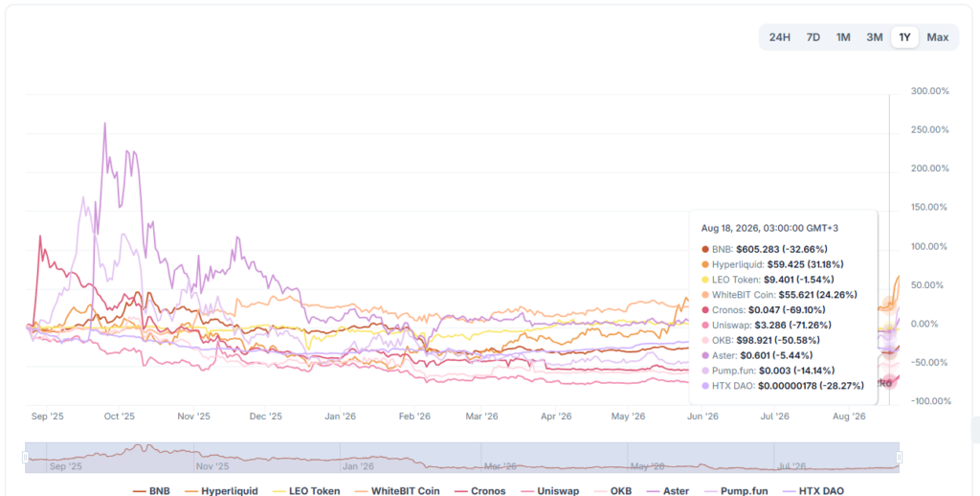
Task: Select the 3M range tab
Action: [x=875, y=37]
